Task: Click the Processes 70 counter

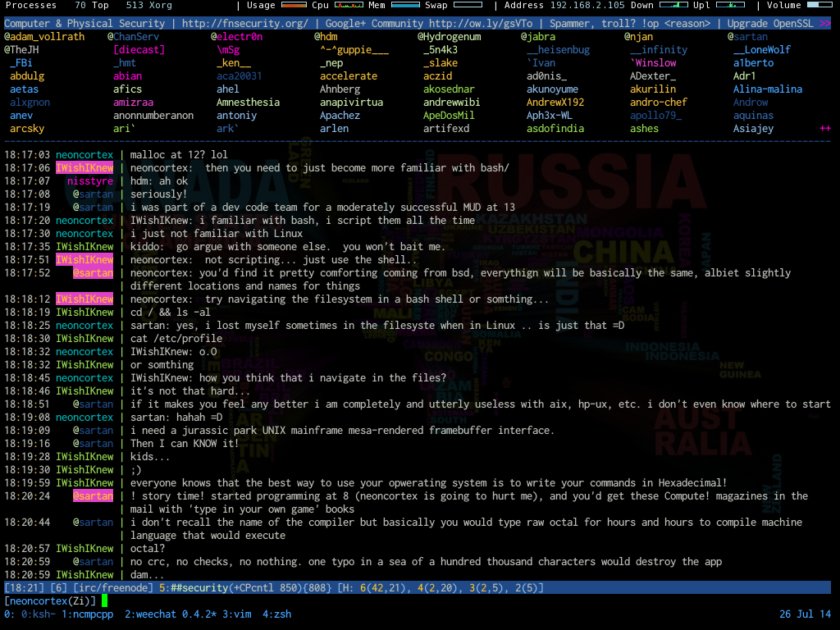Action: [45, 6]
